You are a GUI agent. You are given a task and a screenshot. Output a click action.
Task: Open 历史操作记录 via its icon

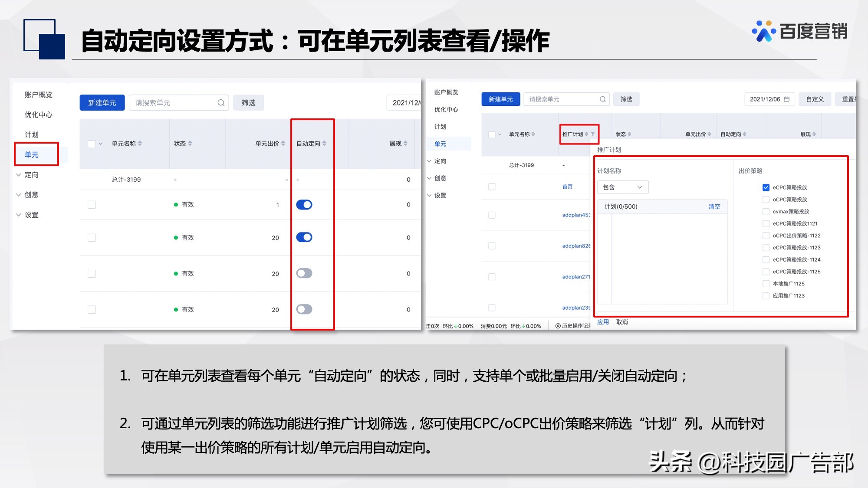[558, 326]
